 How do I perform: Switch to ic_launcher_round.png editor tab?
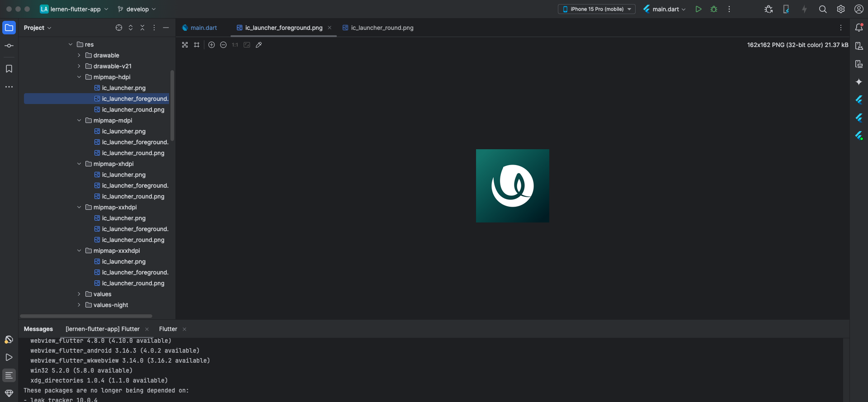point(378,28)
